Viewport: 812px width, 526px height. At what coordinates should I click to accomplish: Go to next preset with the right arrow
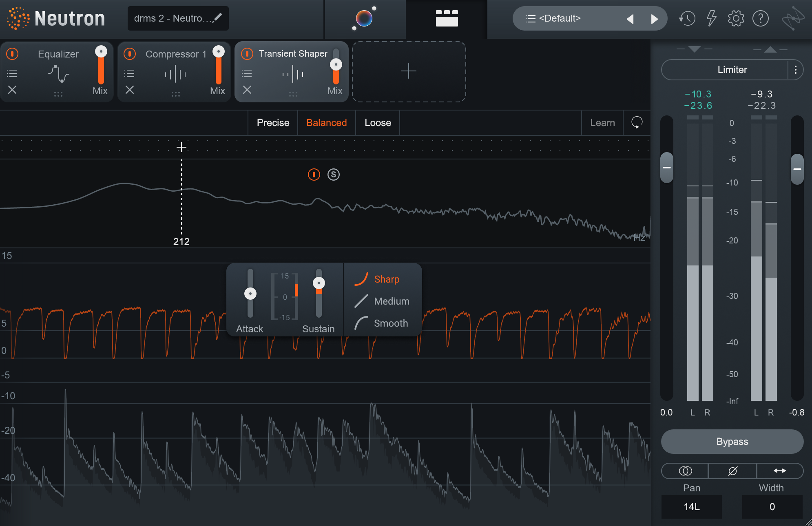click(x=654, y=19)
